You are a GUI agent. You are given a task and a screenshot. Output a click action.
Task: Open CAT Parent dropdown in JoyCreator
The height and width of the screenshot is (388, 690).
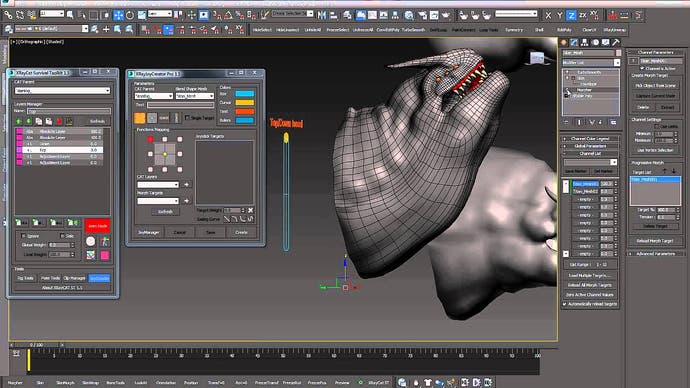point(154,96)
